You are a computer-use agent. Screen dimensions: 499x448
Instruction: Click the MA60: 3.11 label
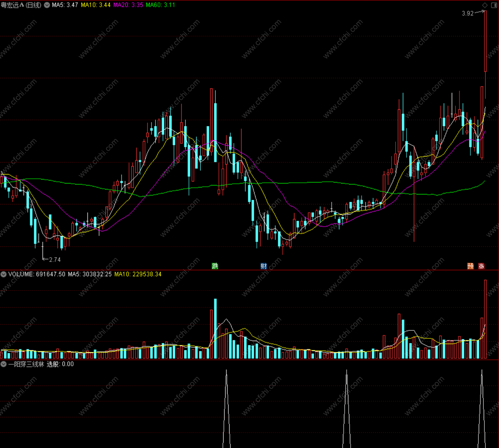click(160, 5)
